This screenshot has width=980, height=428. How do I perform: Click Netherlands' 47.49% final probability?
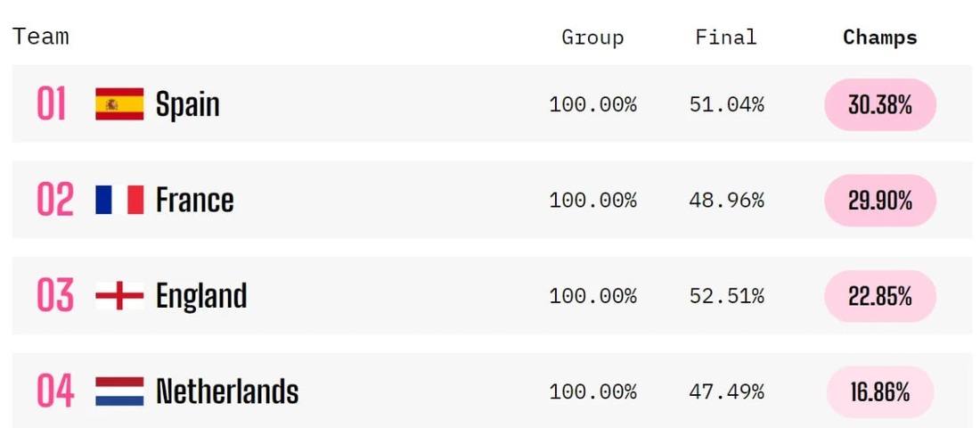(x=727, y=392)
